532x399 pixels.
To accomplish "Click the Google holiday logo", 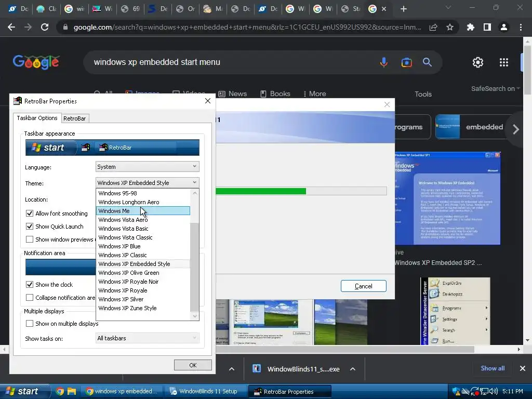I will [36, 62].
